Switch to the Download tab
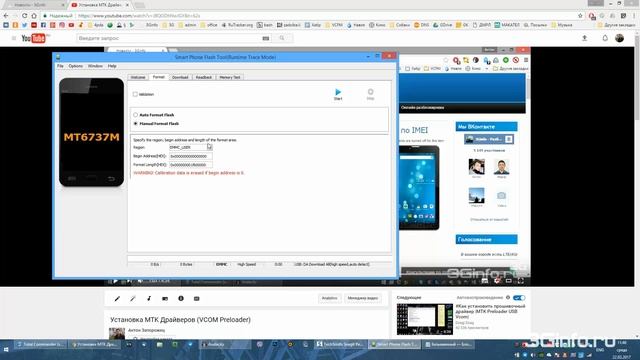The width and height of the screenshot is (640, 360). tap(180, 77)
